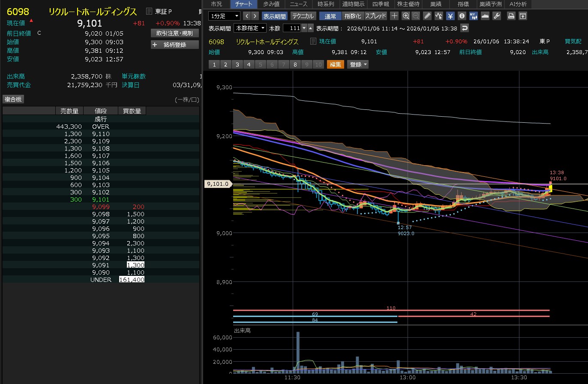
Task: Click the information (i) icon
Action: pyautogui.click(x=462, y=16)
